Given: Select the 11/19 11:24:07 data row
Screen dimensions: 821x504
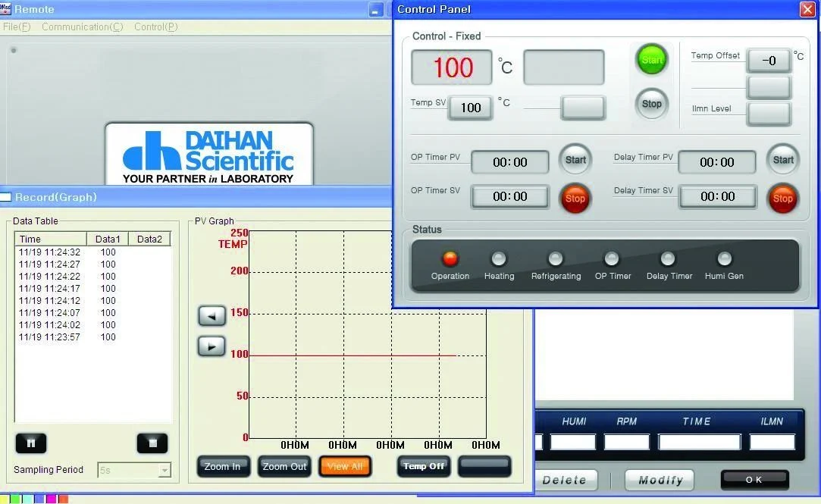Looking at the screenshot, I should pos(92,312).
